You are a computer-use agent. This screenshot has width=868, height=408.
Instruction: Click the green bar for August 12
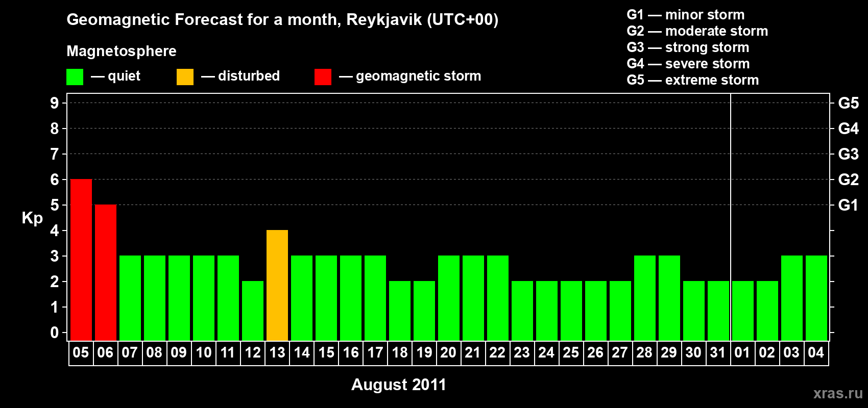coord(253,311)
